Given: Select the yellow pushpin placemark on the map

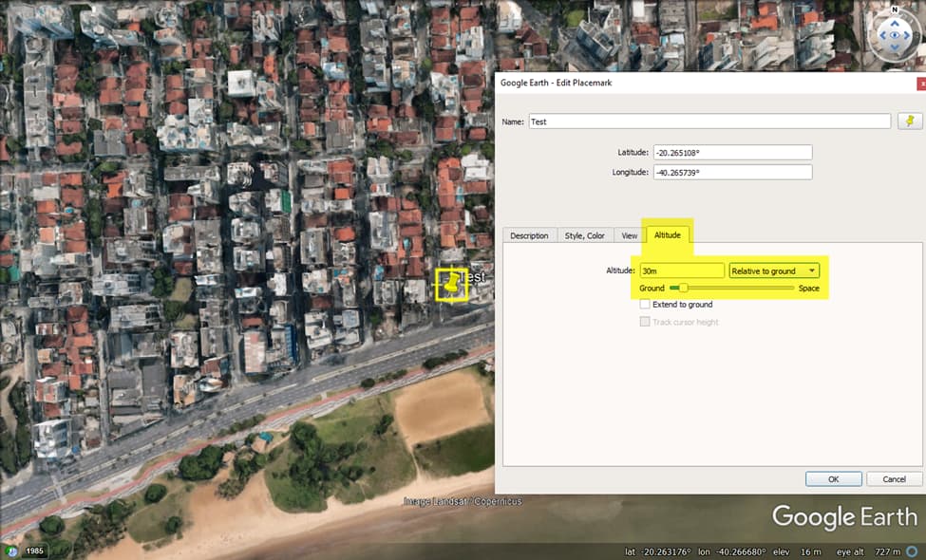Looking at the screenshot, I should pos(452,284).
